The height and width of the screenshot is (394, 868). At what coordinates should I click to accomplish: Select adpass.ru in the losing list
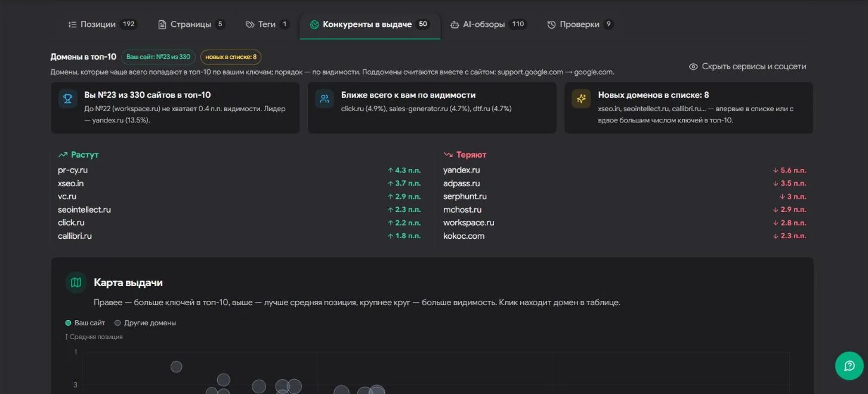[461, 183]
